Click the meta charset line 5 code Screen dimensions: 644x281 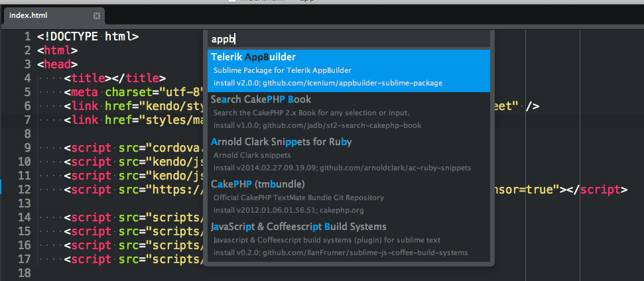pyautogui.click(x=134, y=92)
